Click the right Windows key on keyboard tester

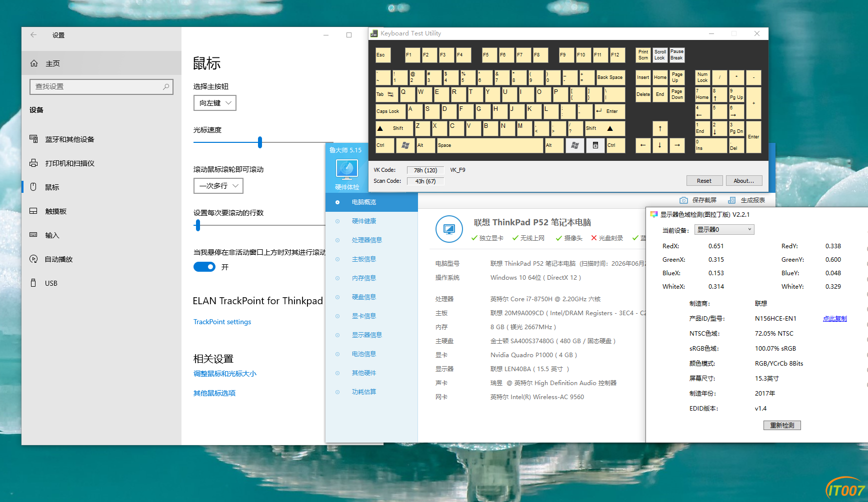point(574,145)
